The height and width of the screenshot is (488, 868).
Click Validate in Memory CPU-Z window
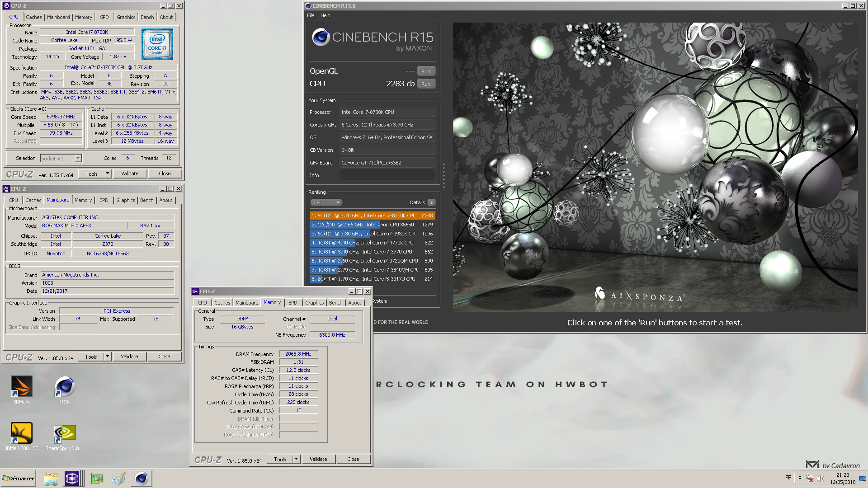point(318,459)
